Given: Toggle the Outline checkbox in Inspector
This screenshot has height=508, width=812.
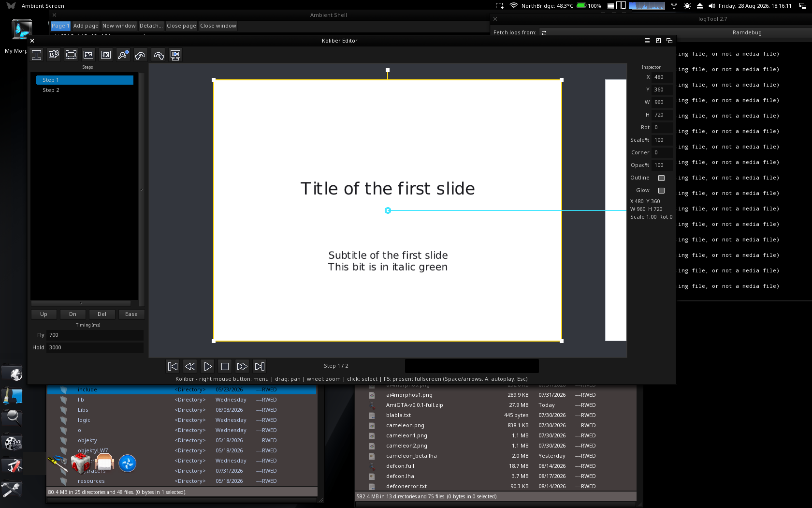Looking at the screenshot, I should click(662, 178).
